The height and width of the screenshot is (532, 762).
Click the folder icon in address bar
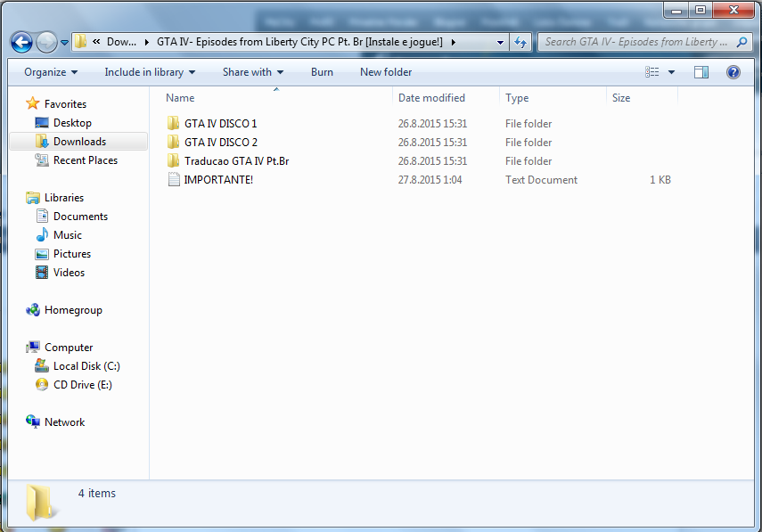pyautogui.click(x=81, y=42)
